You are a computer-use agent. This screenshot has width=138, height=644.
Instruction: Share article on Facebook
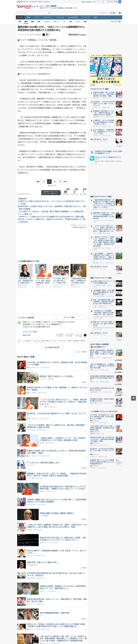(47, 35)
